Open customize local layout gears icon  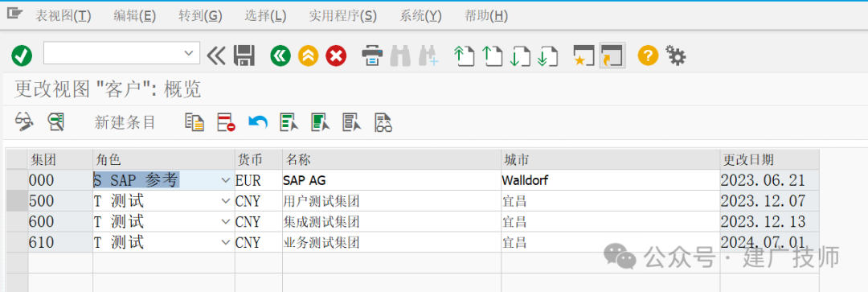pos(676,56)
